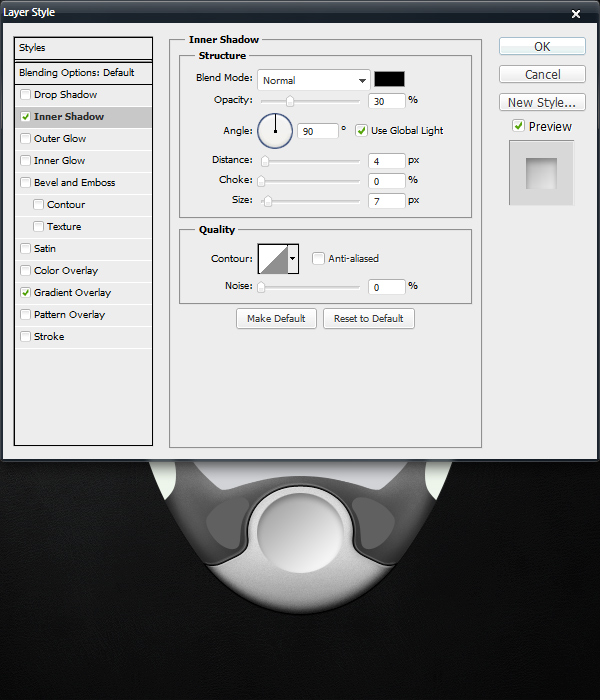Enable Bevel and Emboss checkbox
This screenshot has height=700, width=600.
(25, 182)
